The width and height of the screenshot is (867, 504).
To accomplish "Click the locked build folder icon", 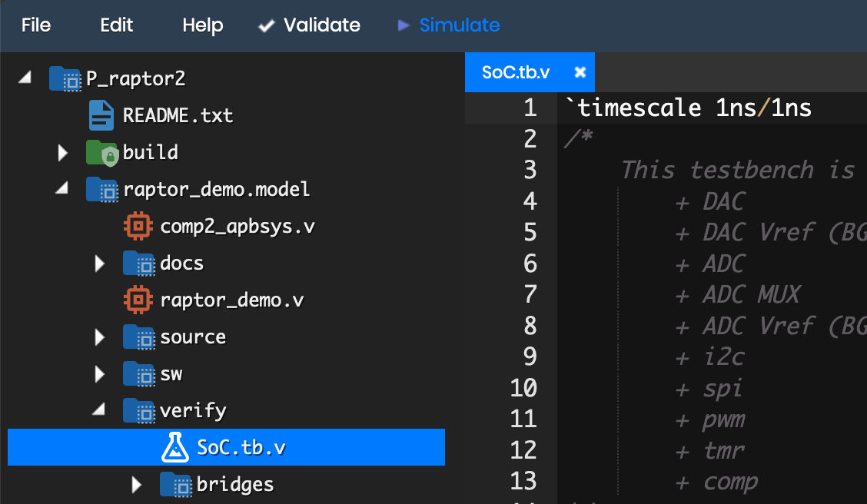I will tap(102, 153).
